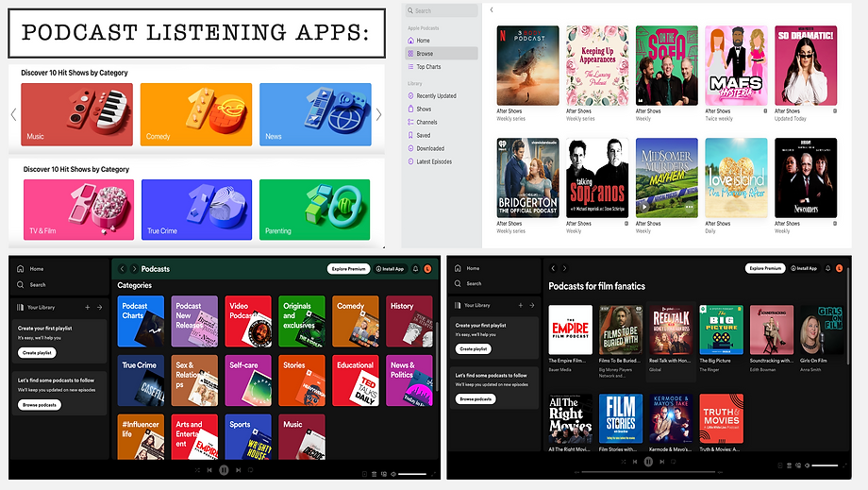The width and height of the screenshot is (868, 490).
Task: Play Midsomer Murders Mayhem via overlay button
Action: tap(643, 207)
